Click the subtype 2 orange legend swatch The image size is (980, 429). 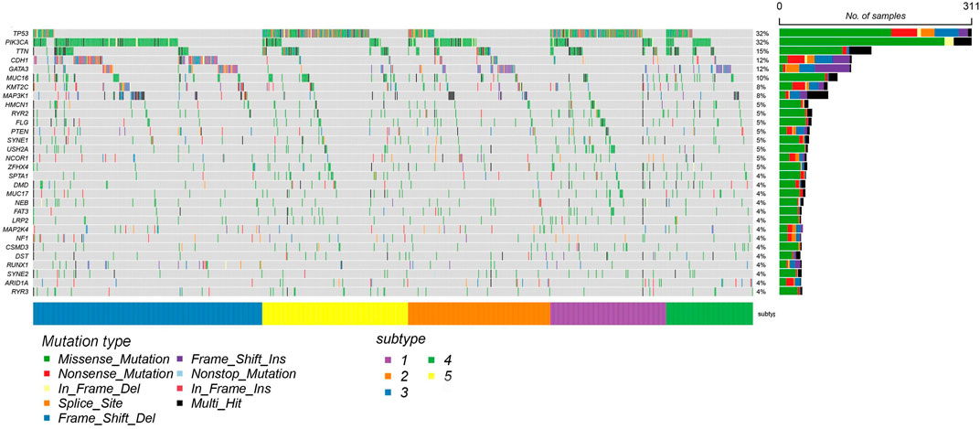pyautogui.click(x=389, y=376)
